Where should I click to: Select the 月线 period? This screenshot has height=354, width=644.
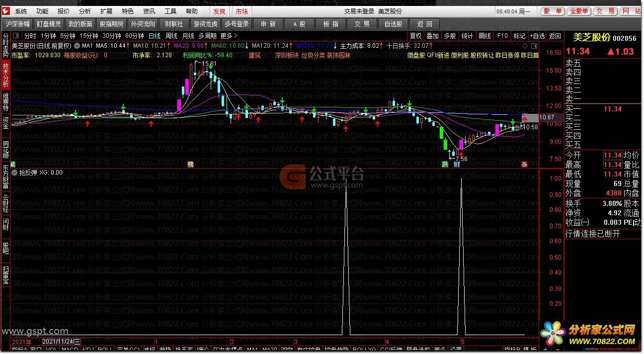188,36
